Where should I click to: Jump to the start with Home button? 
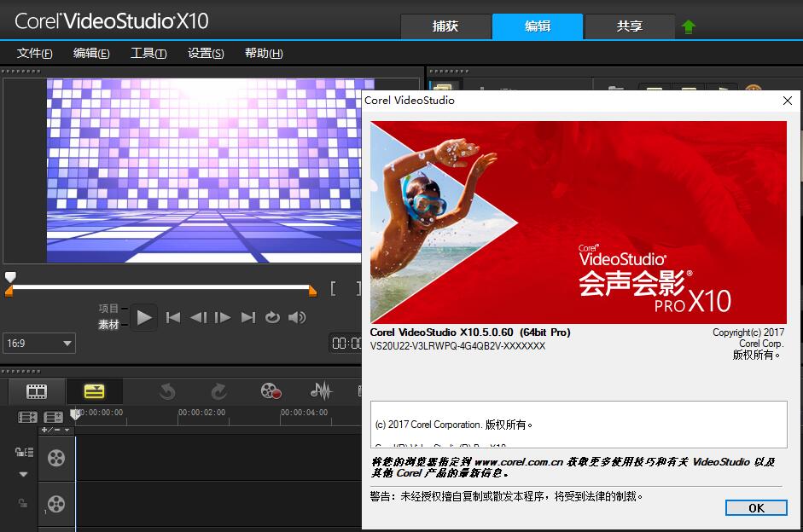click(x=173, y=318)
